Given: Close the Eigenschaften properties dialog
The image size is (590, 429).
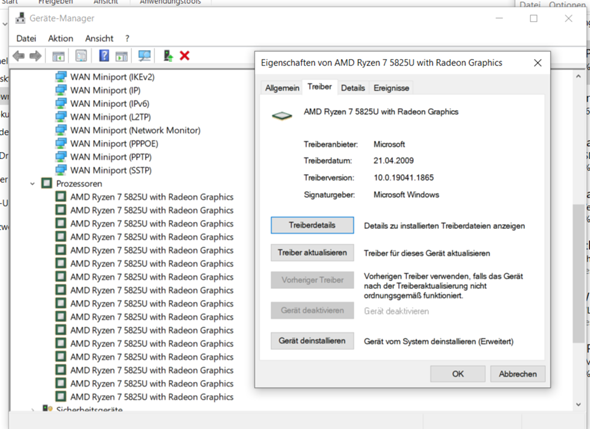Looking at the screenshot, I should [x=538, y=63].
